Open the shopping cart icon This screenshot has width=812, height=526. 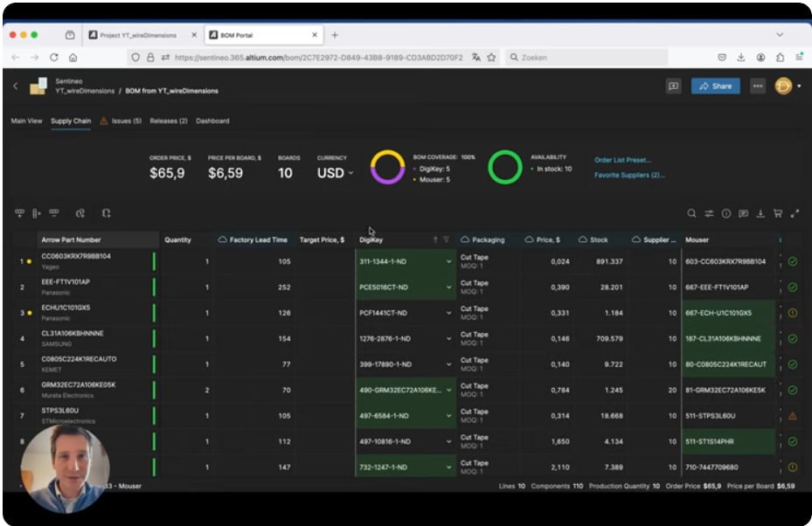coord(777,213)
